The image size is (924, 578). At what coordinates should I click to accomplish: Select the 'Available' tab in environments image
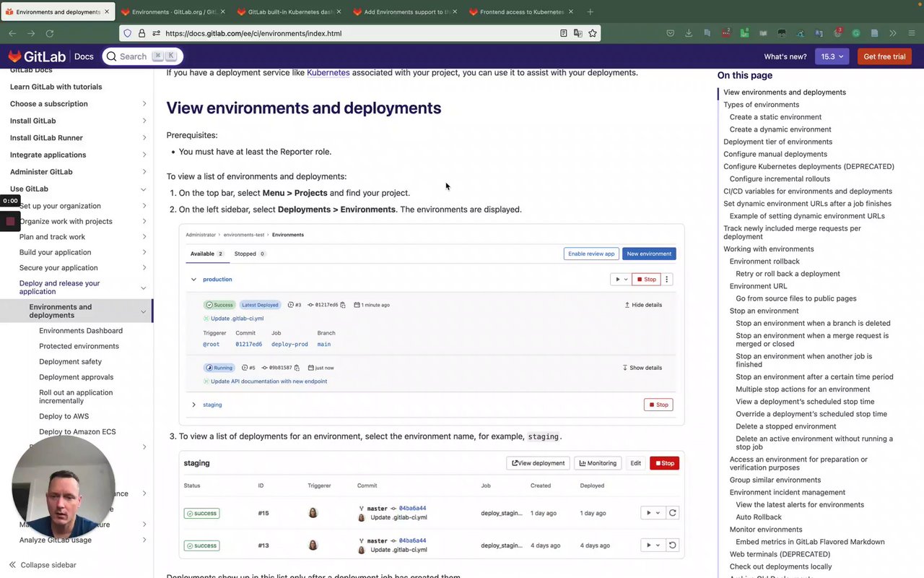tap(206, 254)
